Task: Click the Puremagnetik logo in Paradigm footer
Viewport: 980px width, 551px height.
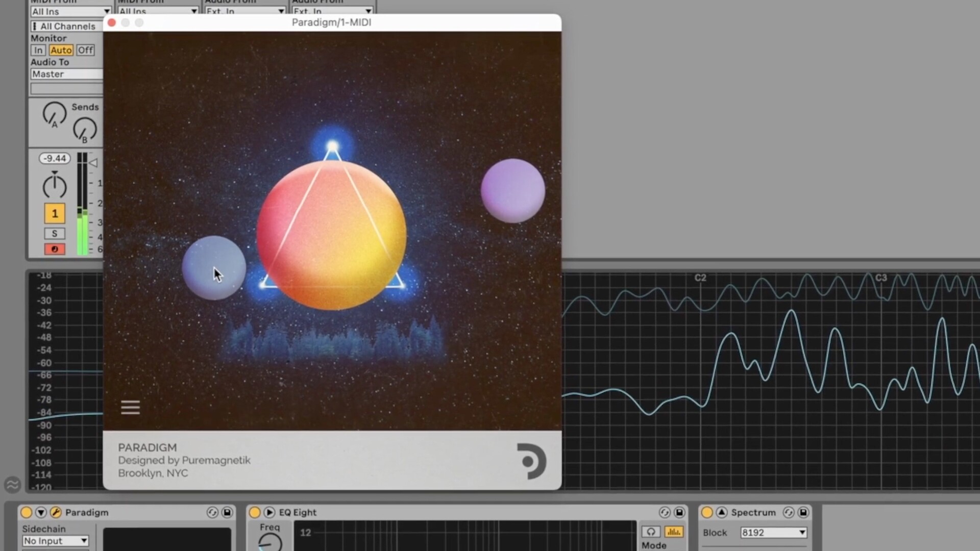Action: (531, 461)
